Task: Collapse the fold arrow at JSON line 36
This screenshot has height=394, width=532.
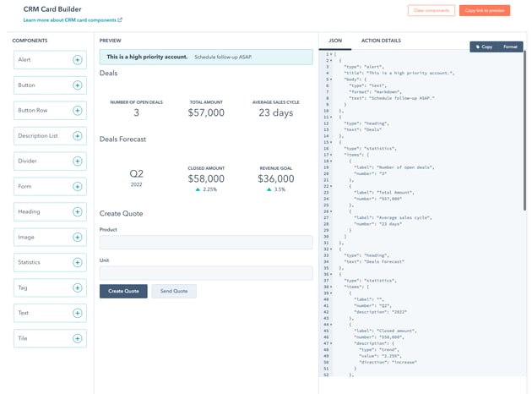Action: pos(331,274)
